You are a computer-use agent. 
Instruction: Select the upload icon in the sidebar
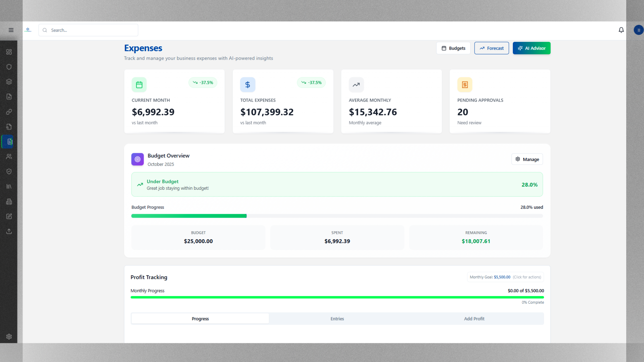click(9, 231)
